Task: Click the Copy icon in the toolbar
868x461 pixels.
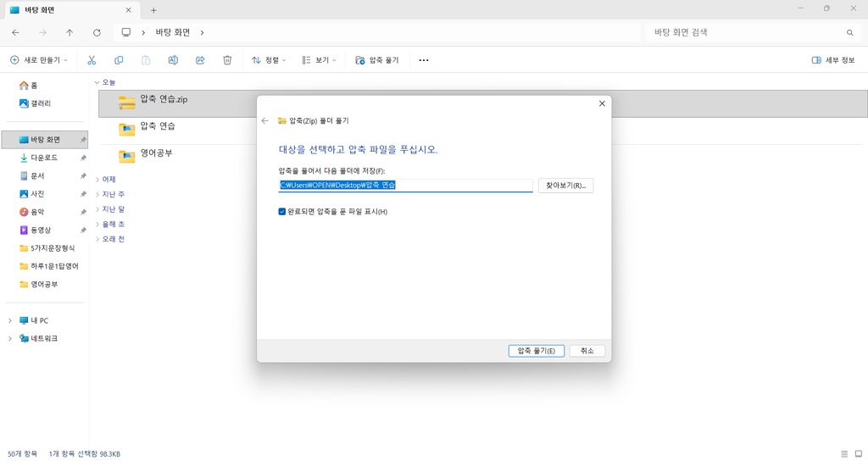Action: click(x=119, y=60)
